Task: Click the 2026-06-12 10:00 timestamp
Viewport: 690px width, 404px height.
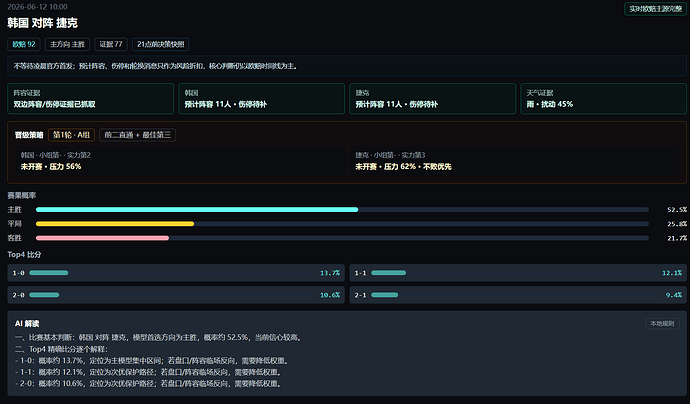Action: click(37, 7)
